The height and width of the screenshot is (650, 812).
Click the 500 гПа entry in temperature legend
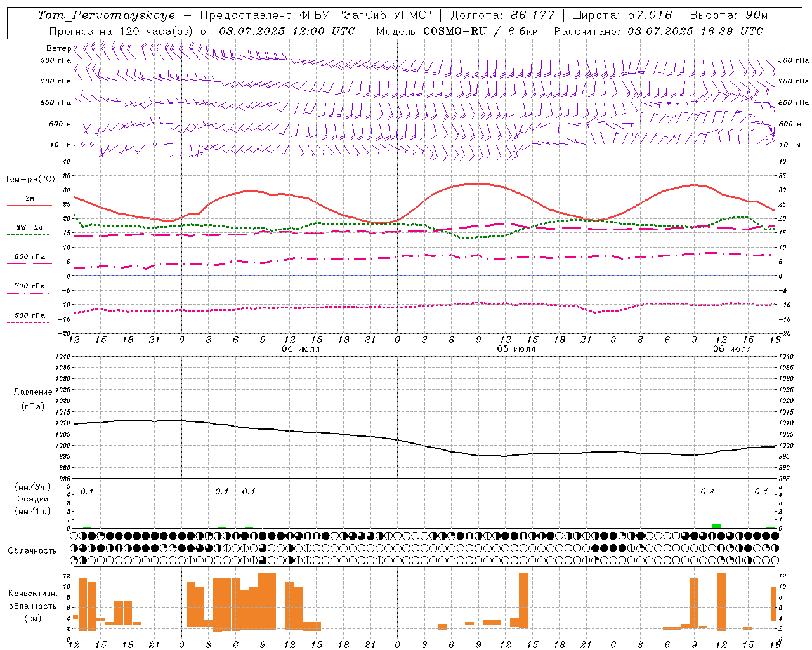[x=29, y=315]
